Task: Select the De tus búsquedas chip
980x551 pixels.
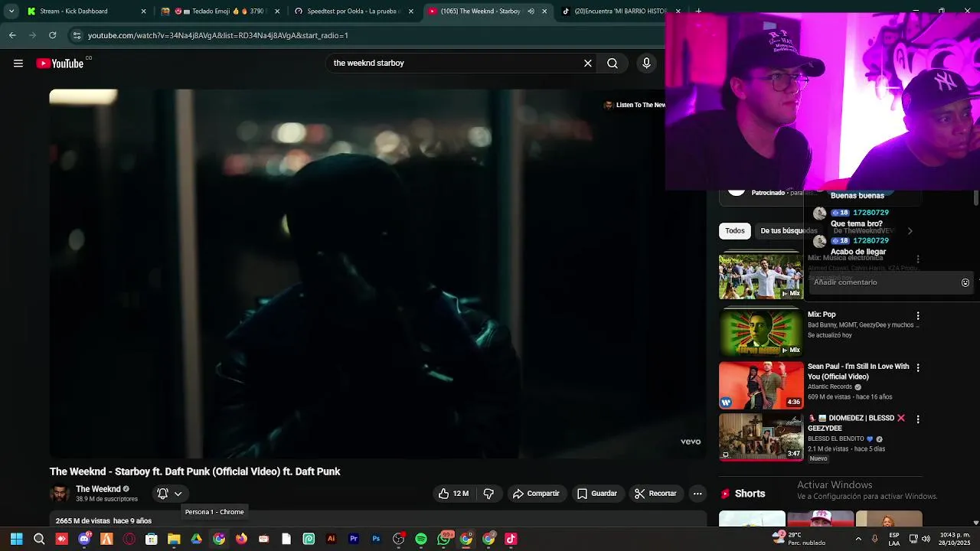Action: (x=789, y=231)
